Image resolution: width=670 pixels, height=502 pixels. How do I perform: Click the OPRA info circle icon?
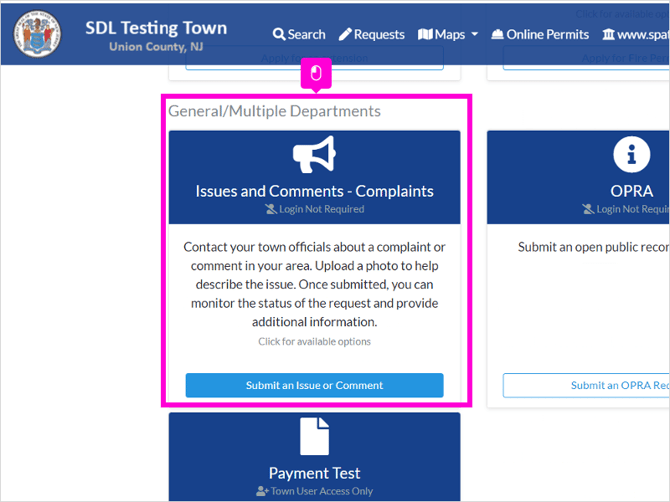pyautogui.click(x=632, y=155)
